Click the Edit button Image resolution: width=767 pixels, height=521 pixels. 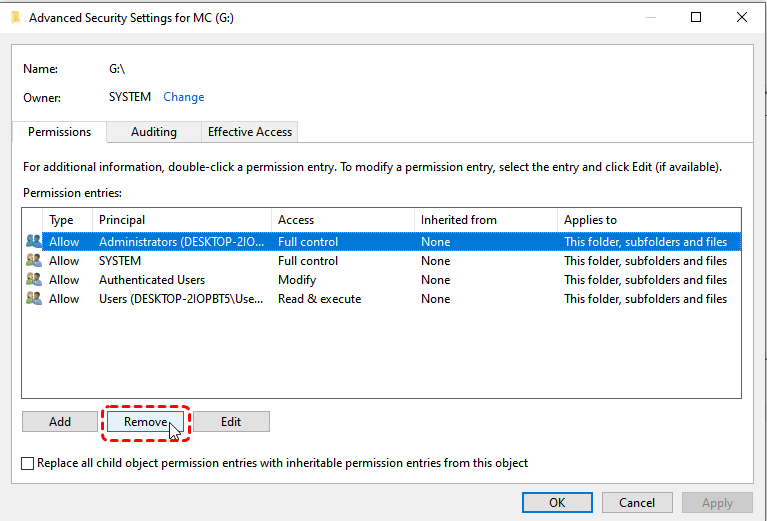tap(231, 422)
